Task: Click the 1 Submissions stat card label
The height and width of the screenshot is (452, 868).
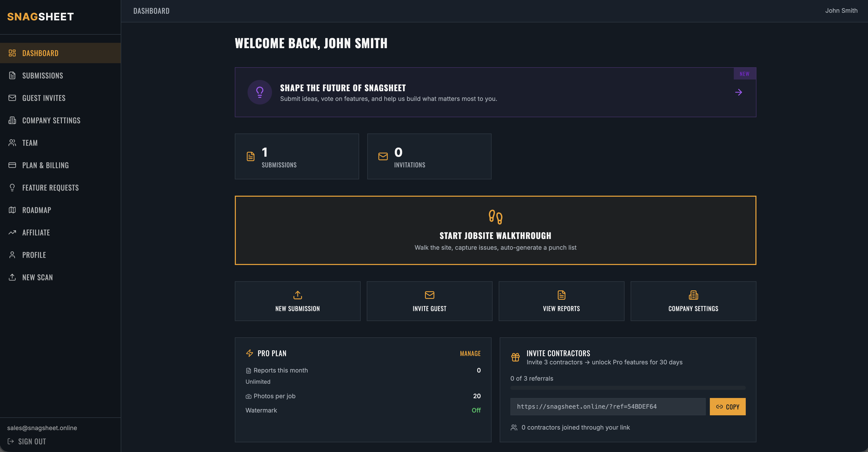Action: [279, 165]
